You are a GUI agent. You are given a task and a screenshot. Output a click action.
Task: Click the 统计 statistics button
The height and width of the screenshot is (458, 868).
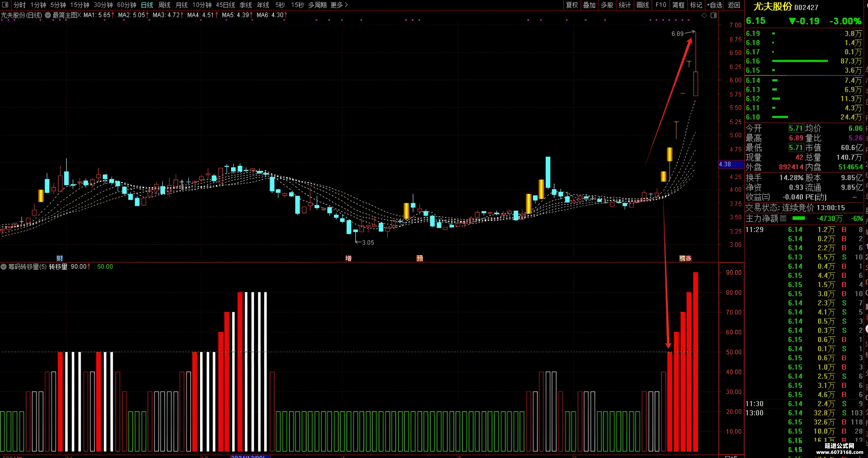[x=624, y=5]
